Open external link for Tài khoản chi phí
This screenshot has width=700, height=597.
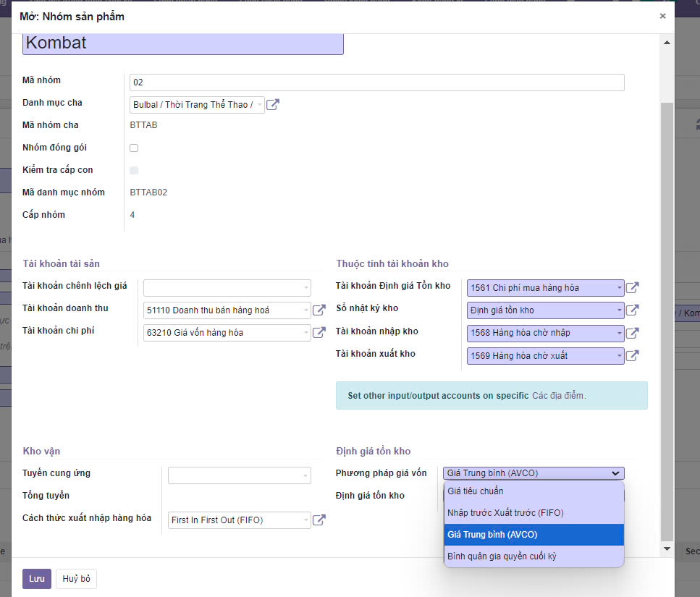[319, 333]
